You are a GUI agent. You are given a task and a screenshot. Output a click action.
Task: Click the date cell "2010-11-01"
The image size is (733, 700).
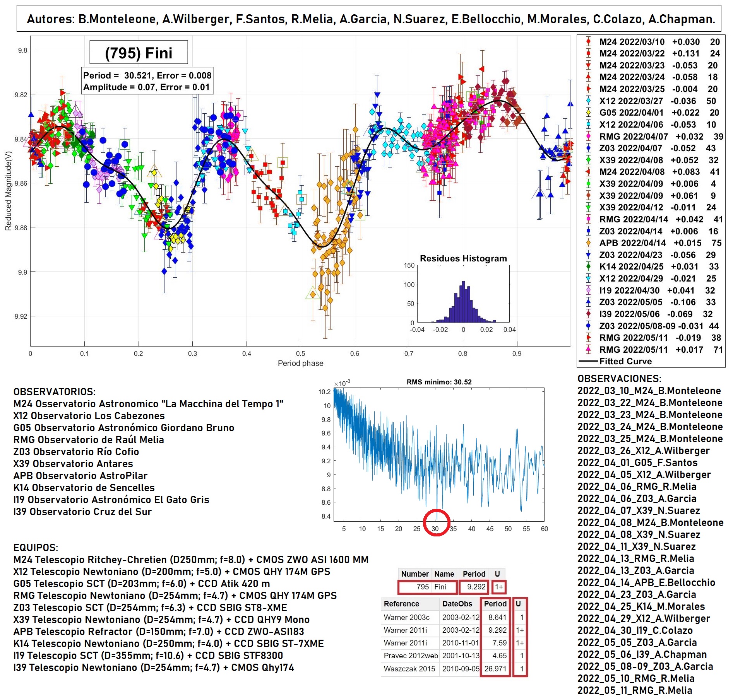point(461,643)
